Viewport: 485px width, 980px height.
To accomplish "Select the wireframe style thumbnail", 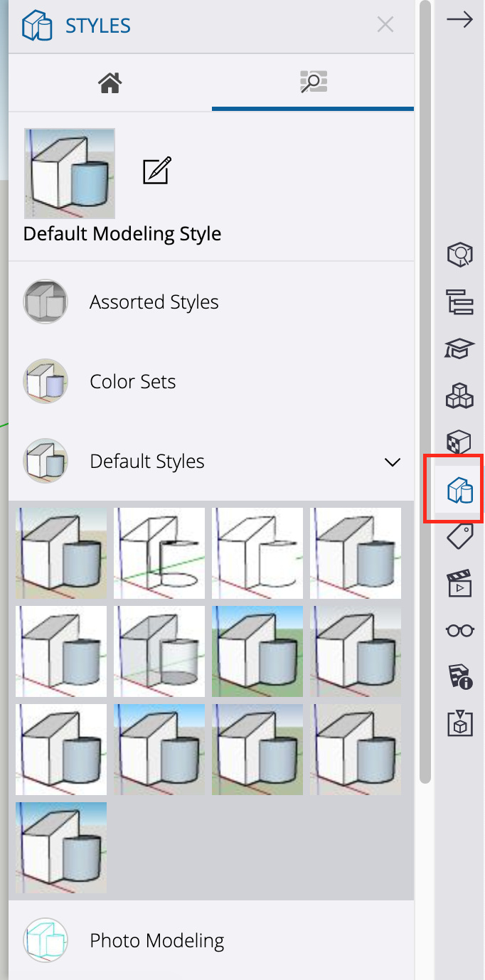I will (x=159, y=553).
